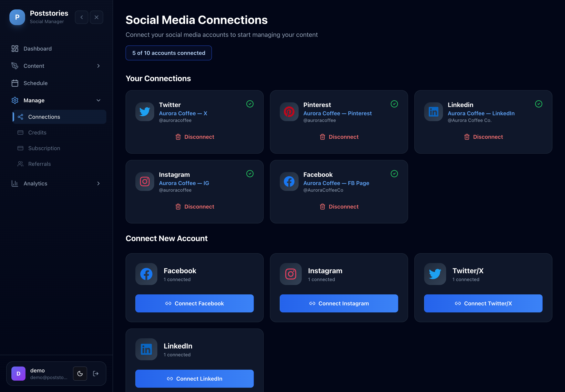Open Credits submenu item
The image size is (565, 392).
point(59,133)
